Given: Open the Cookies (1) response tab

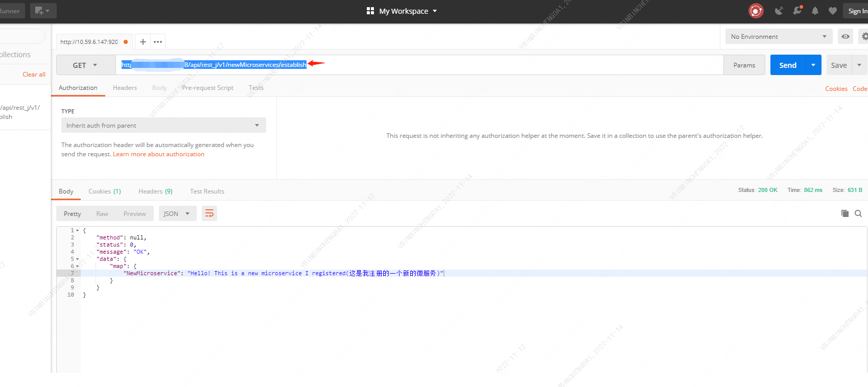Looking at the screenshot, I should pos(104,191).
